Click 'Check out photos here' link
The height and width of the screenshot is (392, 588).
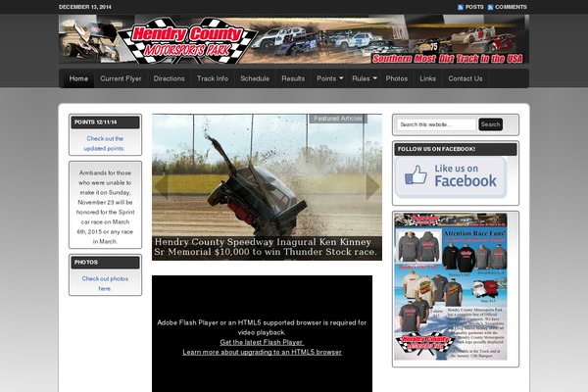pos(105,283)
